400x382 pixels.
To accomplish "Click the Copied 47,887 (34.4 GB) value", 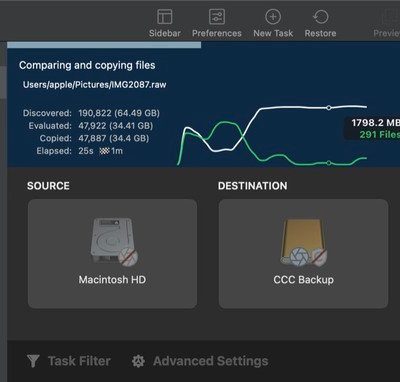I will (114, 138).
